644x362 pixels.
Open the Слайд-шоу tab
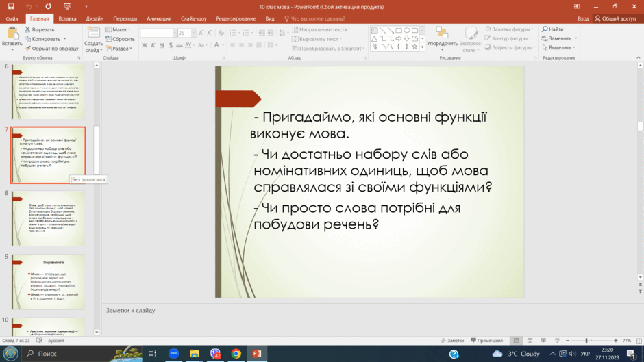[193, 18]
